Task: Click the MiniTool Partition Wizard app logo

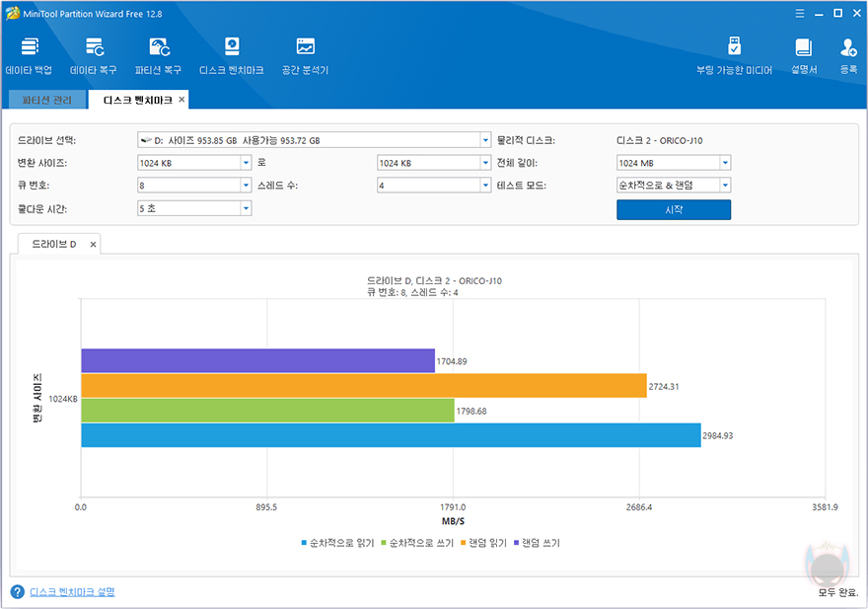Action: pos(12,13)
